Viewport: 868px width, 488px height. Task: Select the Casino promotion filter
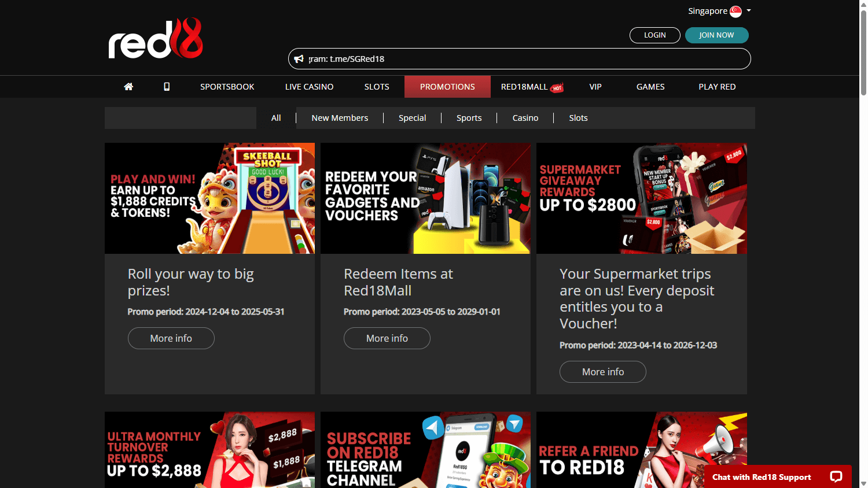[x=525, y=117]
